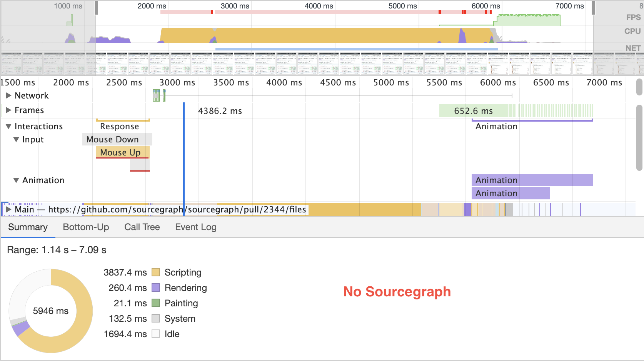Click the Painting color swatch
The height and width of the screenshot is (361, 644).
[x=156, y=303]
